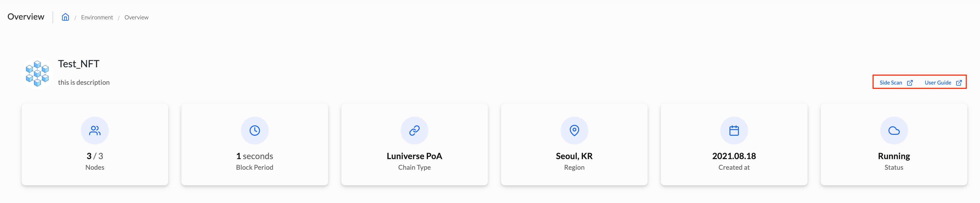Click the external-link icon beside User Guide
Viewport: 980px width, 203px height.
(959, 83)
